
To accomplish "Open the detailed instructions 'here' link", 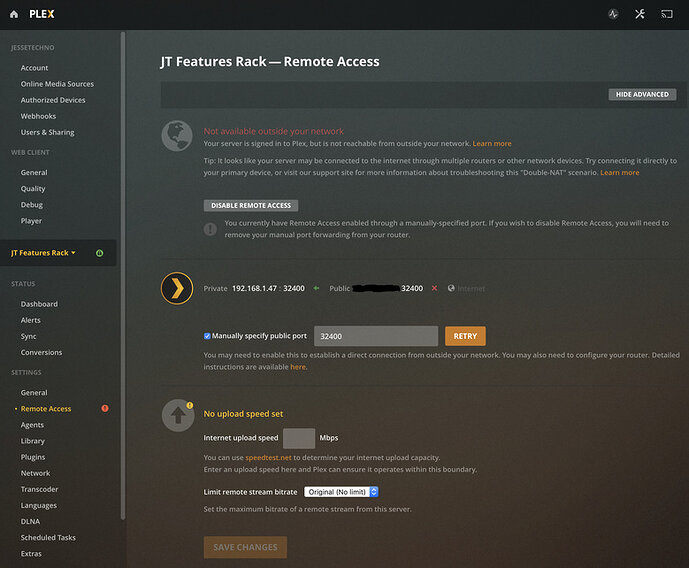I will coord(297,367).
